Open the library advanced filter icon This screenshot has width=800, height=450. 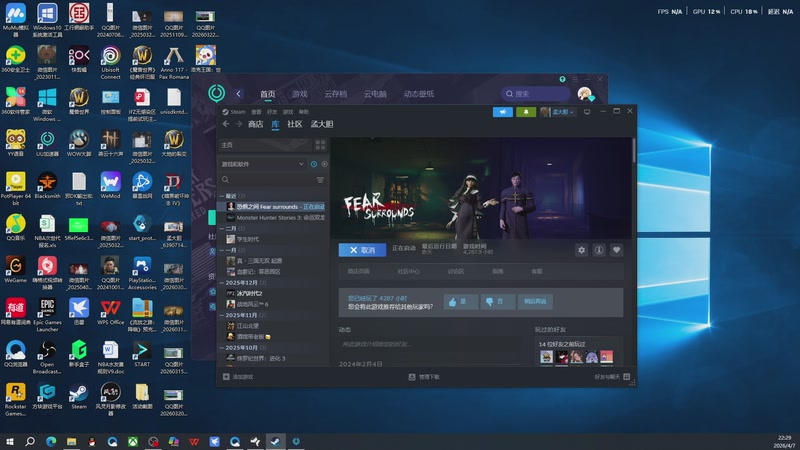click(x=320, y=180)
